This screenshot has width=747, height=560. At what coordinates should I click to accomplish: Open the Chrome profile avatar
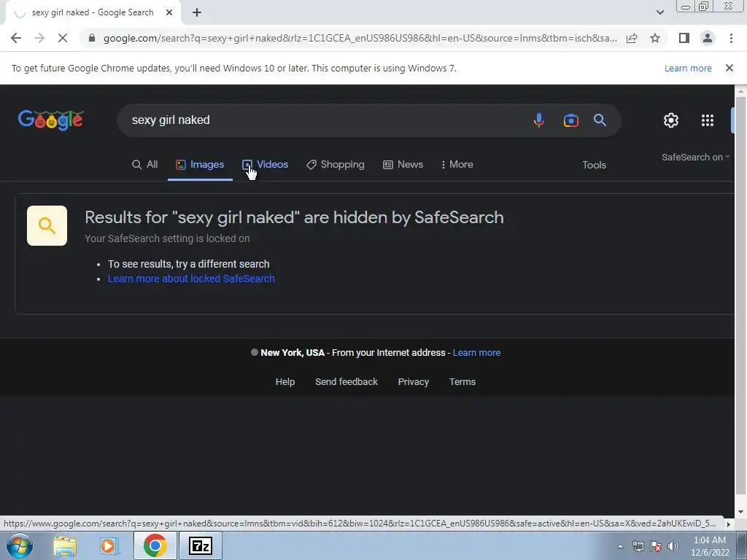[708, 38]
